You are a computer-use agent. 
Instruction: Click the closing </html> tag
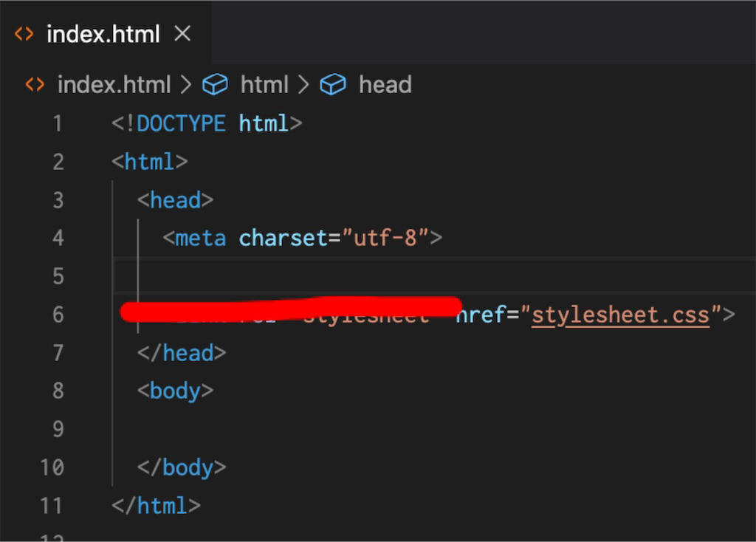tap(156, 507)
